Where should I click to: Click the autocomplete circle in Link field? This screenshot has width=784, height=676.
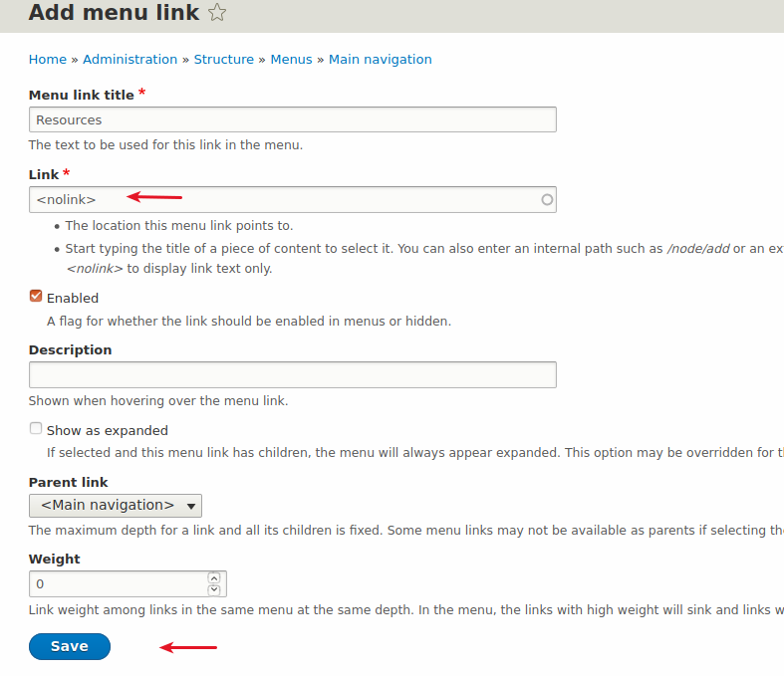coord(547,200)
